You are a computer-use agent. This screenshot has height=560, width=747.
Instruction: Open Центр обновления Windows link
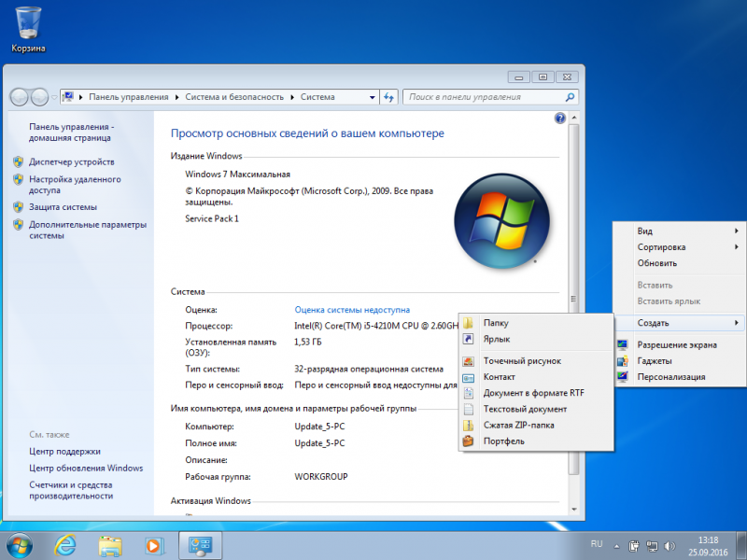86,469
